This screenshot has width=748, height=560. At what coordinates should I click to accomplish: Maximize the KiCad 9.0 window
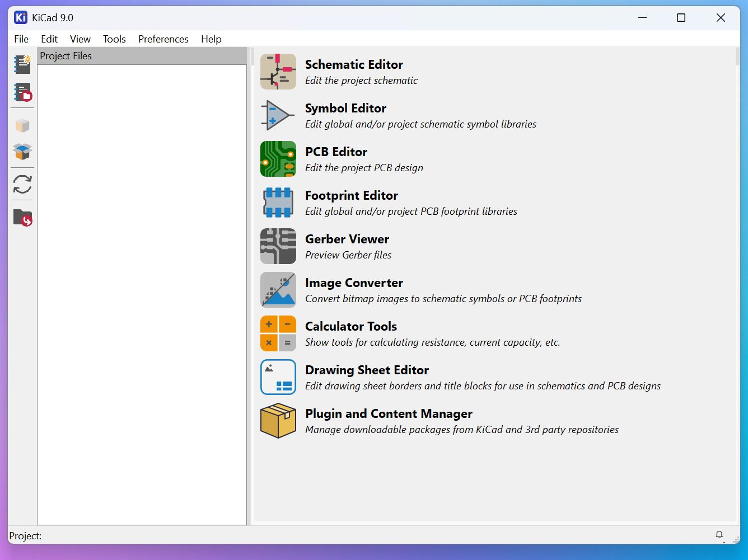pyautogui.click(x=681, y=18)
